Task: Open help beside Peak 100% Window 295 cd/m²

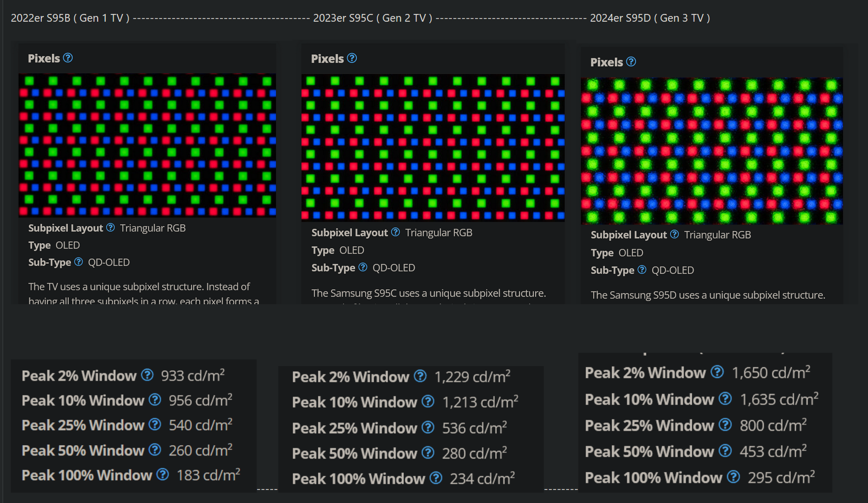Action: coord(733,477)
